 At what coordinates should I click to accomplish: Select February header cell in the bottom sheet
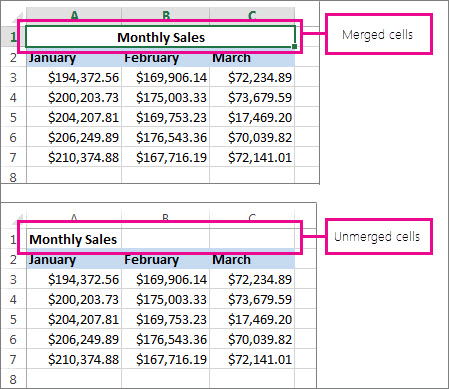click(165, 259)
